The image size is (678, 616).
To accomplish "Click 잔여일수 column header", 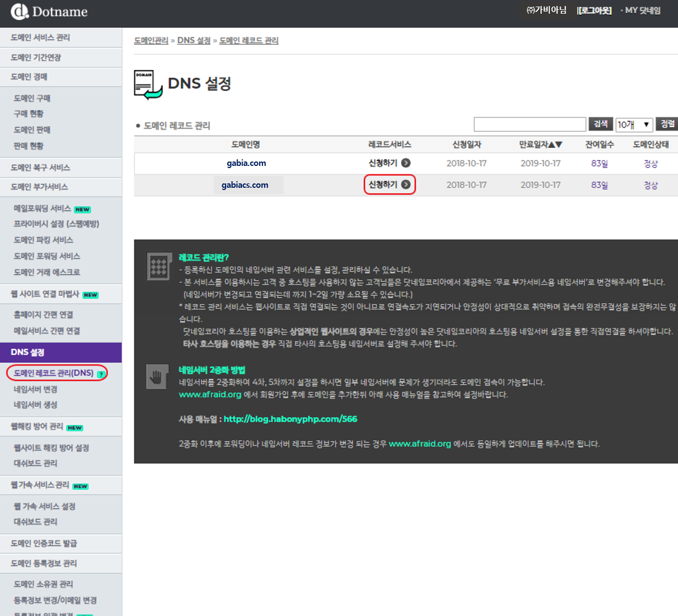I will click(600, 145).
